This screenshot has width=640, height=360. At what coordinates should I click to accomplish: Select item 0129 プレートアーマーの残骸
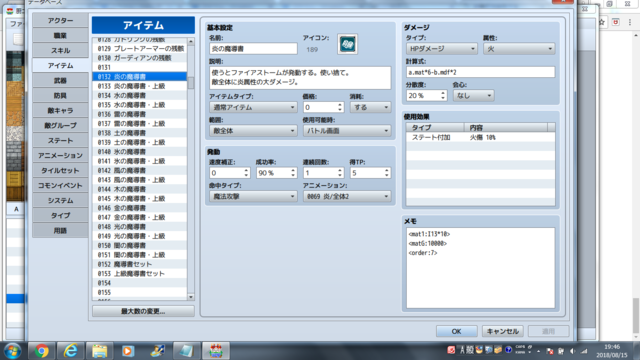(x=140, y=49)
